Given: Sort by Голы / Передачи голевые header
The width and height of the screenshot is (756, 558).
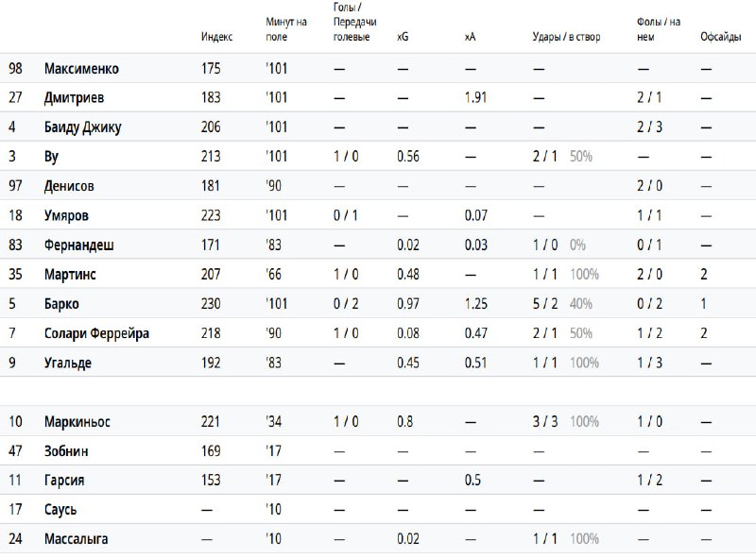Looking at the screenshot, I should [354, 21].
